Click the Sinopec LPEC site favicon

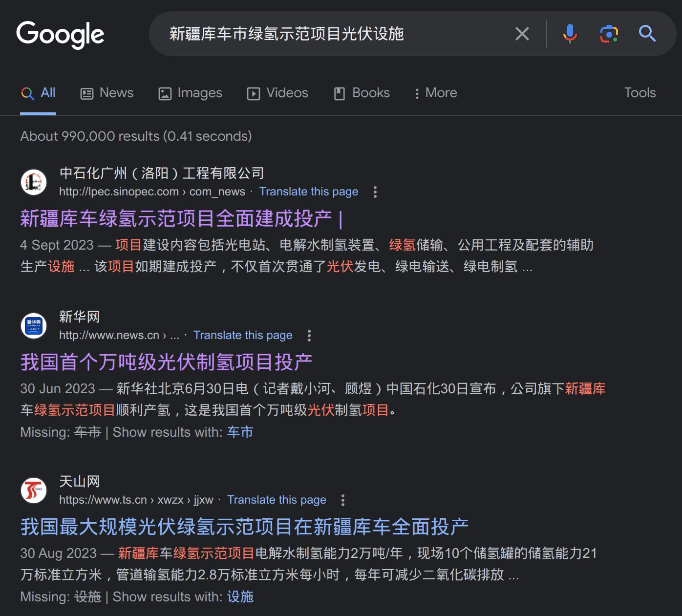click(x=34, y=182)
